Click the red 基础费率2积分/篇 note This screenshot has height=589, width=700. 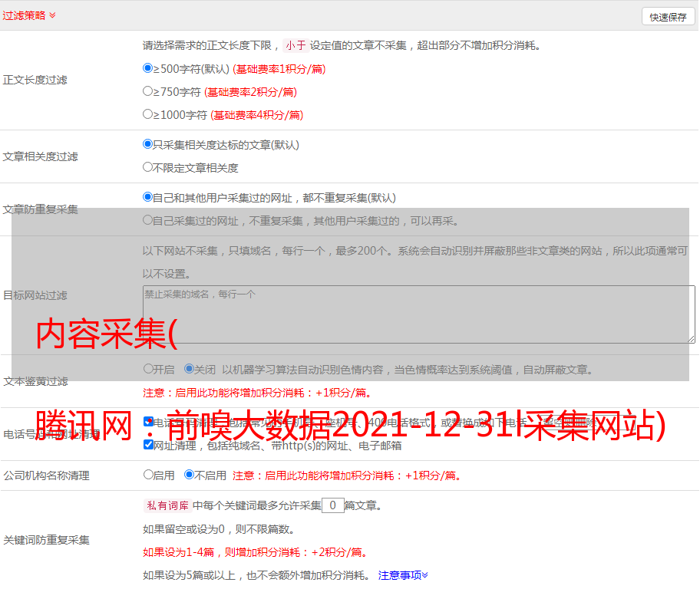coord(251,92)
